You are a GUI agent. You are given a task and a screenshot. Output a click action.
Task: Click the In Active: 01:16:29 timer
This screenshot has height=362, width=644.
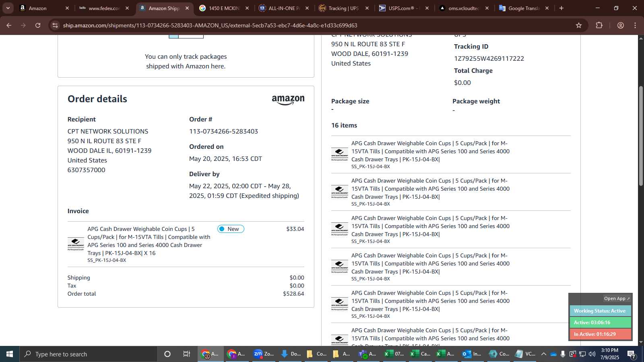coord(600,334)
